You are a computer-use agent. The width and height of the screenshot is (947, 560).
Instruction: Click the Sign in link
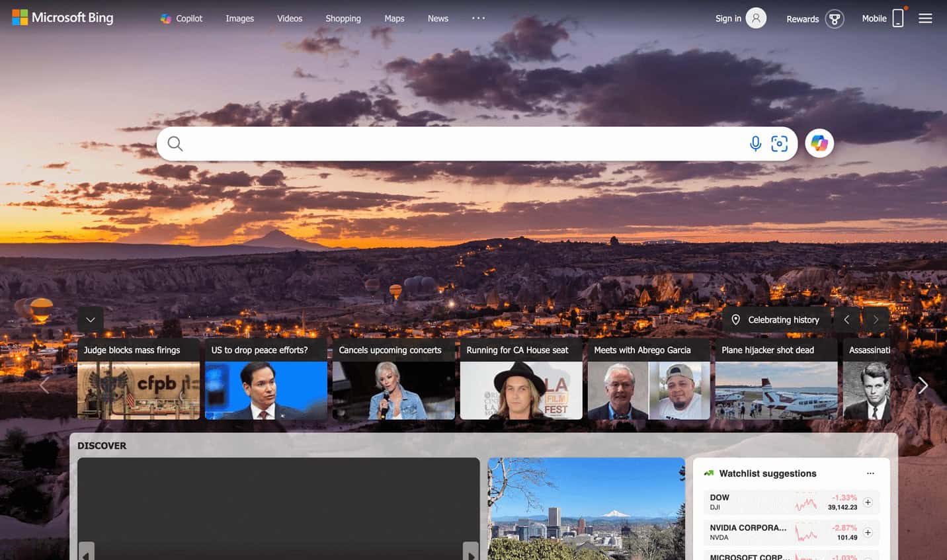click(x=728, y=19)
